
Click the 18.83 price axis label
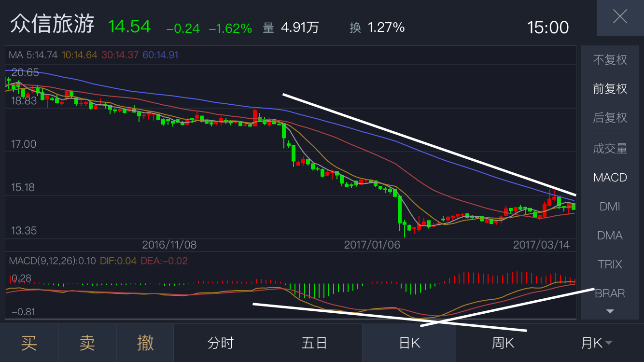click(x=24, y=100)
